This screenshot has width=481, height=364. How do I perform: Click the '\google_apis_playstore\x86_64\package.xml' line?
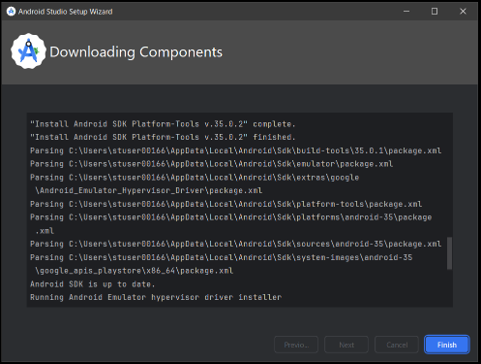134,271
